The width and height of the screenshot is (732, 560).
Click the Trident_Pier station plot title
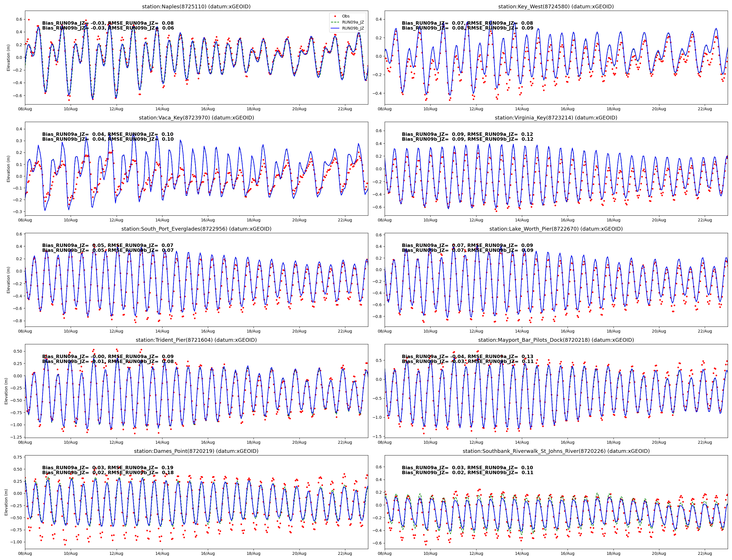pyautogui.click(x=196, y=340)
